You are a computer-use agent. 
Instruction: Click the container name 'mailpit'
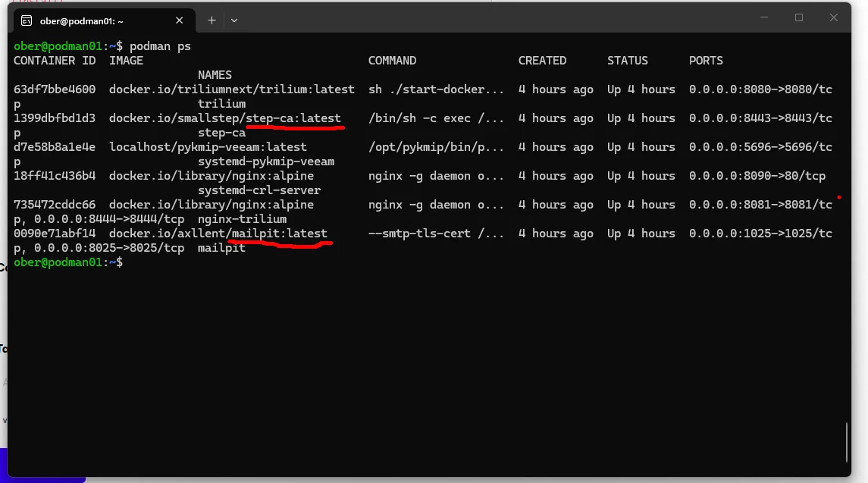221,248
